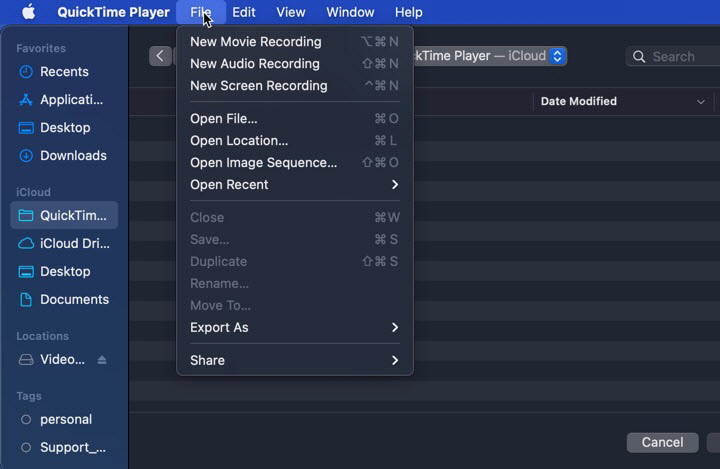Select Recents in sidebar
The image size is (720, 469).
64,72
